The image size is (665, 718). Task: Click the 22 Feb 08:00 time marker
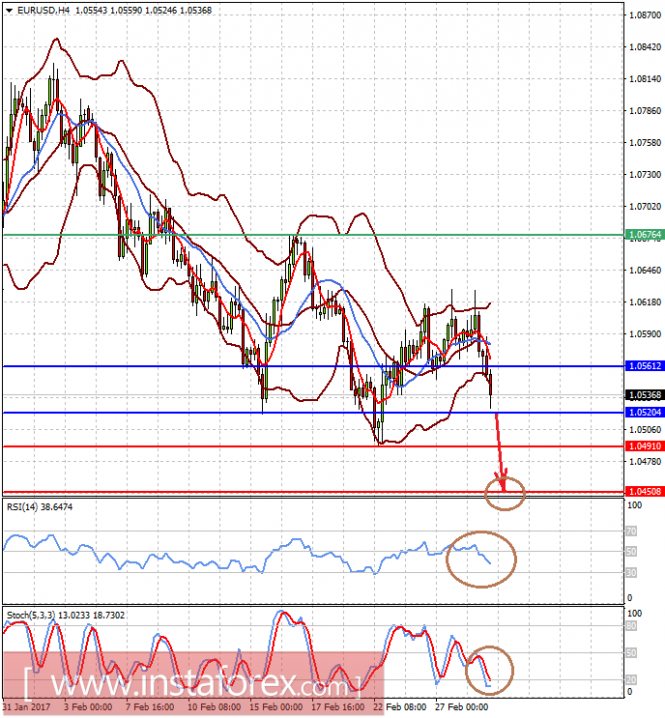click(x=400, y=707)
